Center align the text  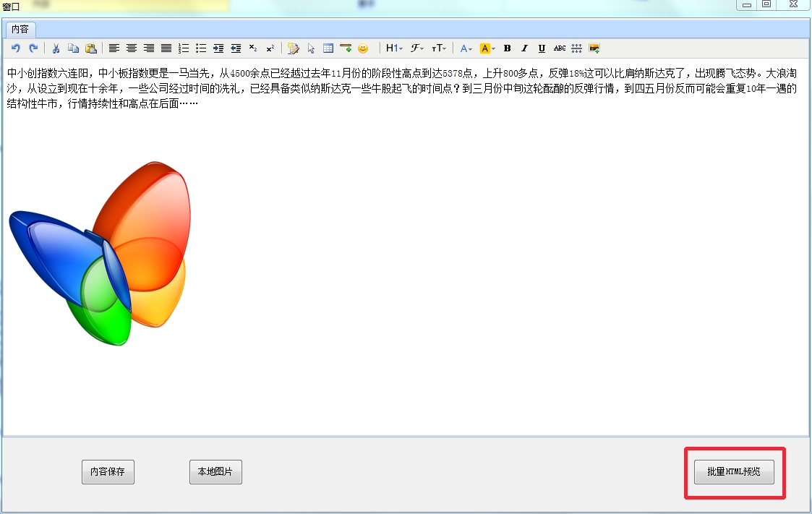click(132, 48)
